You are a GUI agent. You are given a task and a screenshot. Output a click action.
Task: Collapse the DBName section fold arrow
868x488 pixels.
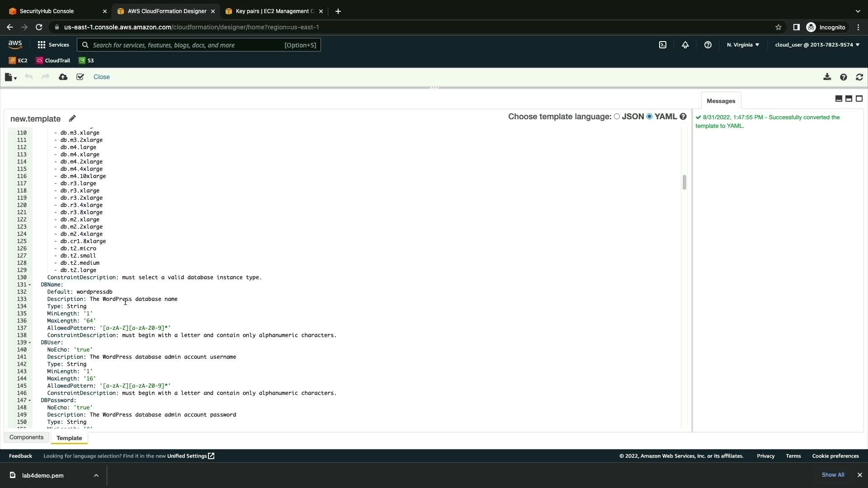(x=30, y=285)
